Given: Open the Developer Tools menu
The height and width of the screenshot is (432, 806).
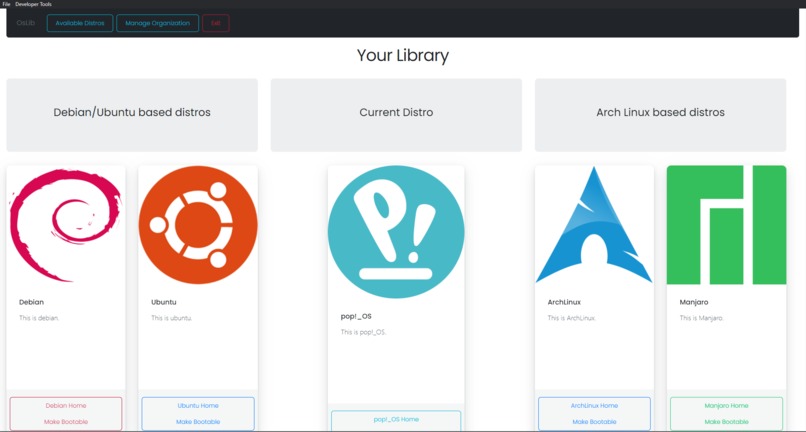Looking at the screenshot, I should coord(33,4).
